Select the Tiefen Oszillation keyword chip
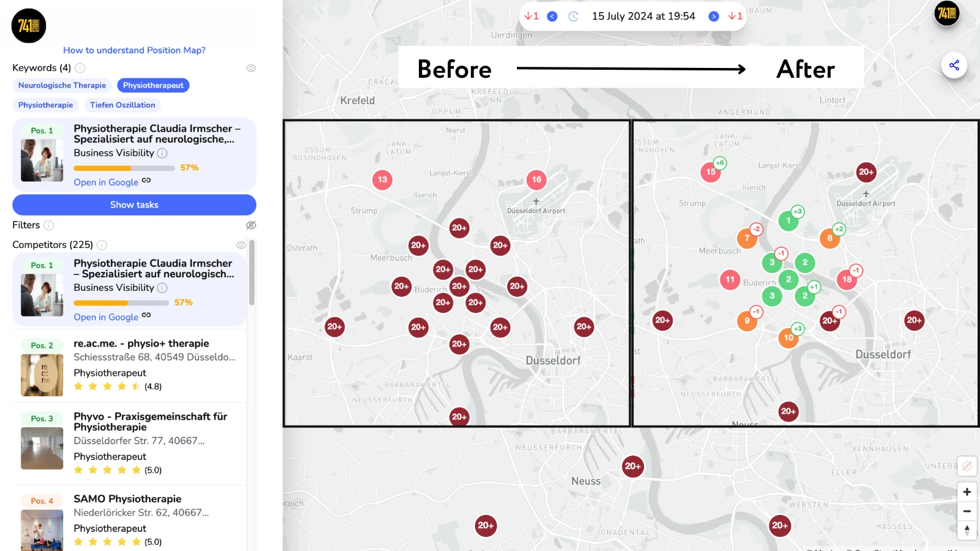Screen dimensions: 980x551 (x=123, y=105)
